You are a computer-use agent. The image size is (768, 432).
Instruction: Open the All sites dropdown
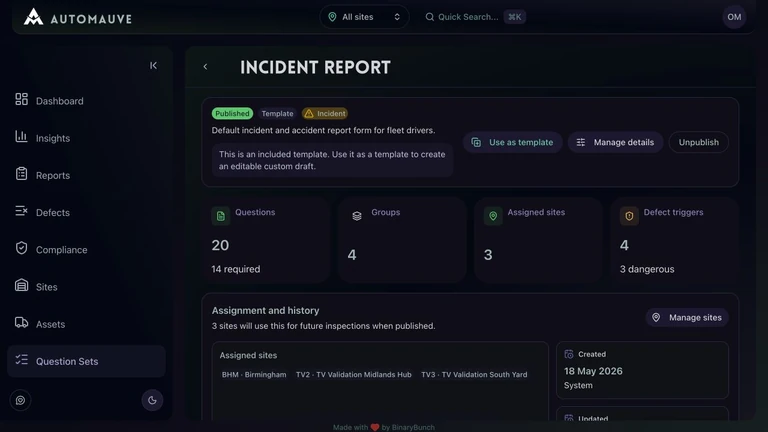364,17
